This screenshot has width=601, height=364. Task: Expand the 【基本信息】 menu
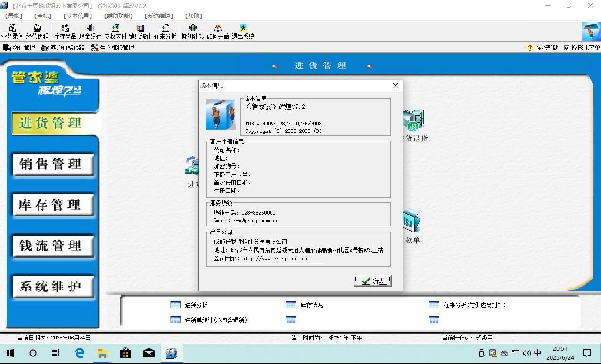point(79,16)
